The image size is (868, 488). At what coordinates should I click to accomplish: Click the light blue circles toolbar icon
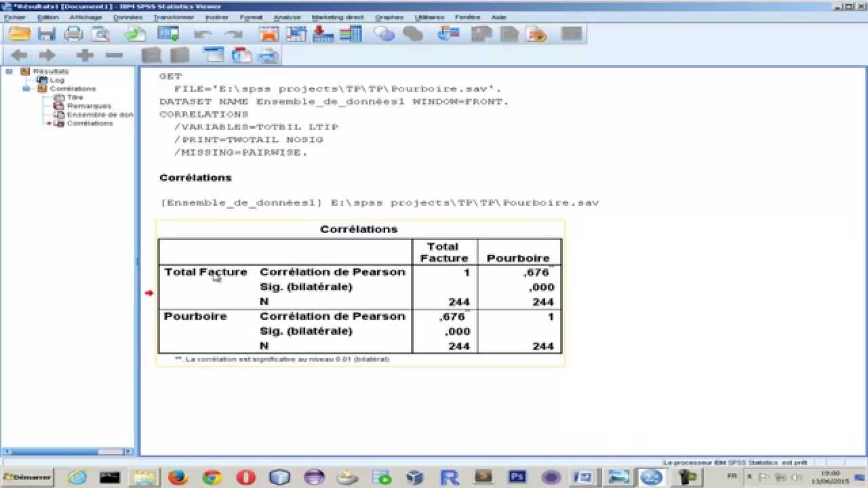click(384, 34)
